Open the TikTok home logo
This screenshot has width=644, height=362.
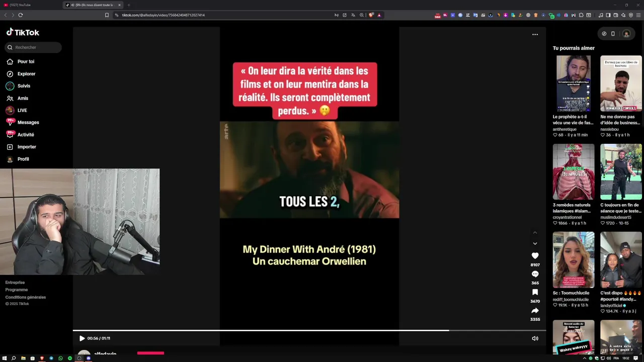23,32
